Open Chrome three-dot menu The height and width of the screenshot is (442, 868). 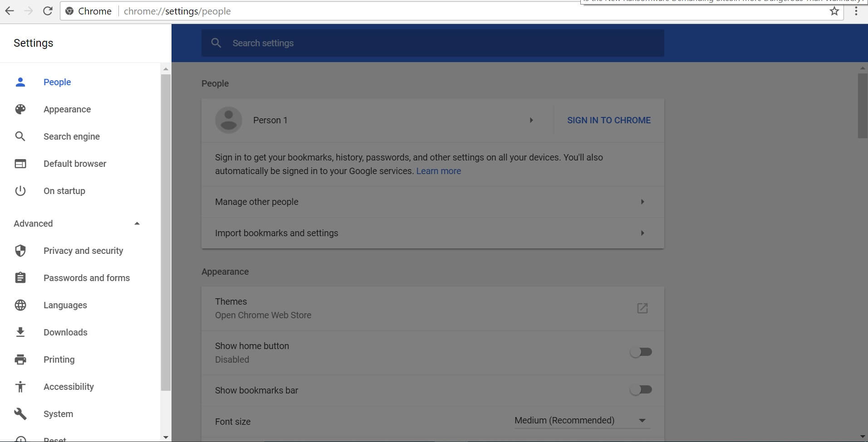point(856,11)
